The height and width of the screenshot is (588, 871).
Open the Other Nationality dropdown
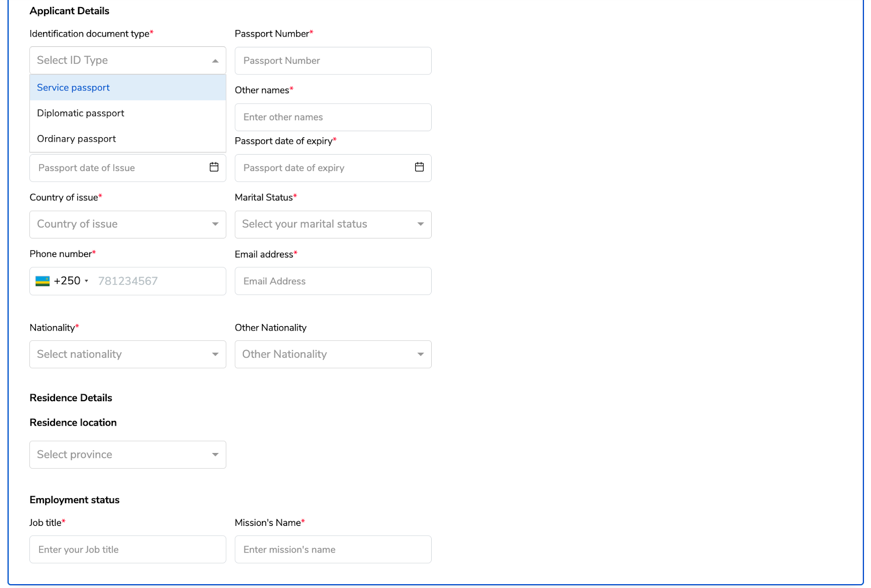pos(333,354)
